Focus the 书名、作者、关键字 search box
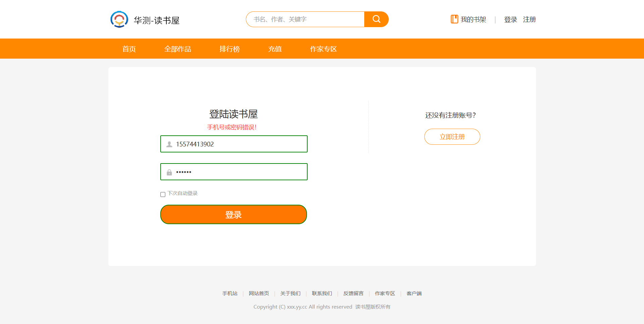Image resolution: width=644 pixels, height=324 pixels. tap(305, 19)
